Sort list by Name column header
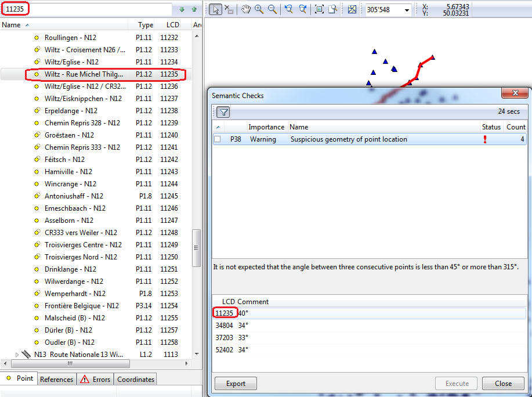The width and height of the screenshot is (532, 397). pos(12,25)
